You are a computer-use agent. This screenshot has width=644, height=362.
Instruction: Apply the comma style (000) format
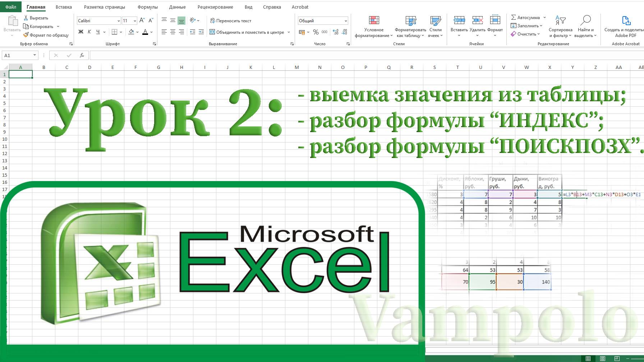pyautogui.click(x=325, y=32)
